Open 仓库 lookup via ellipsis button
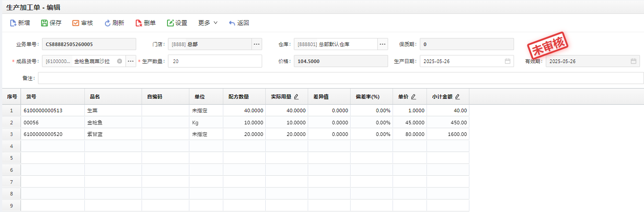 click(382, 44)
